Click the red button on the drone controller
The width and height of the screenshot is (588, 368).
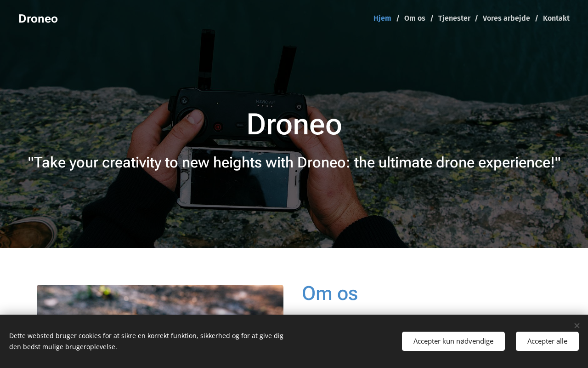(x=218, y=127)
